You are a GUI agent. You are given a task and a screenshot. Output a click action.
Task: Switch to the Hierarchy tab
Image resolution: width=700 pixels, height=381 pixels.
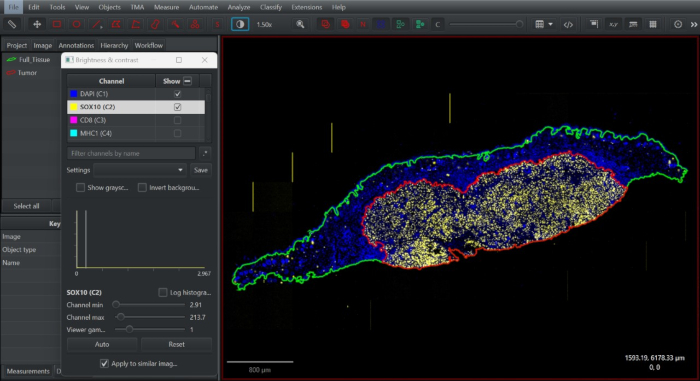click(114, 45)
